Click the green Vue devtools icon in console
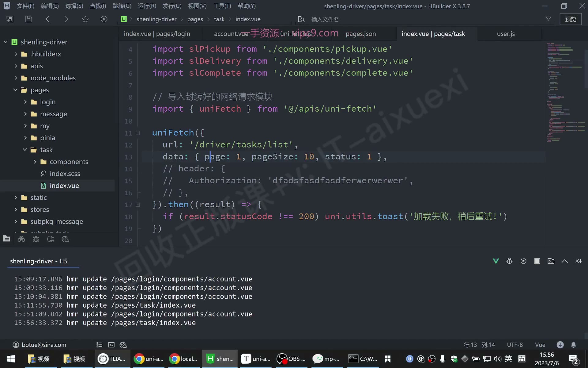The image size is (588, 368). point(496,261)
